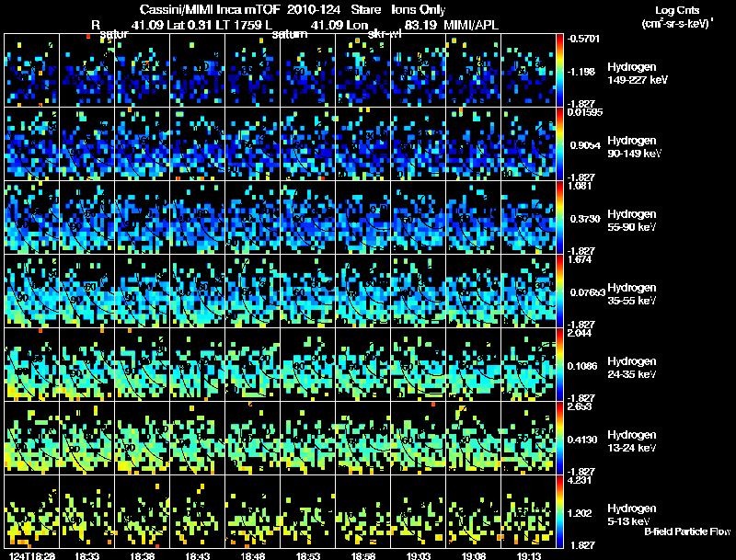Click the 'Hydrogen 13-24 keV' row label
Image resolution: width=736 pixels, height=560 pixels.
point(632,441)
